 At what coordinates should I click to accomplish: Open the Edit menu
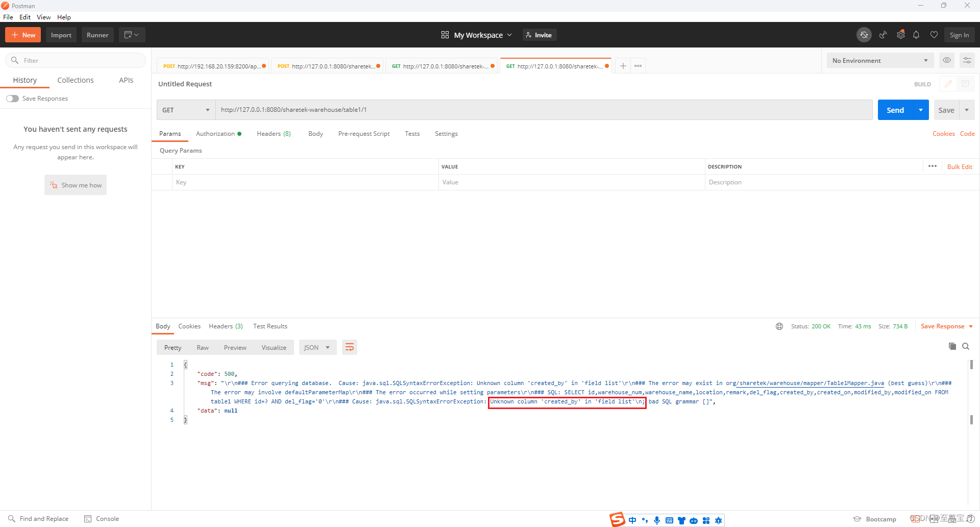click(25, 17)
